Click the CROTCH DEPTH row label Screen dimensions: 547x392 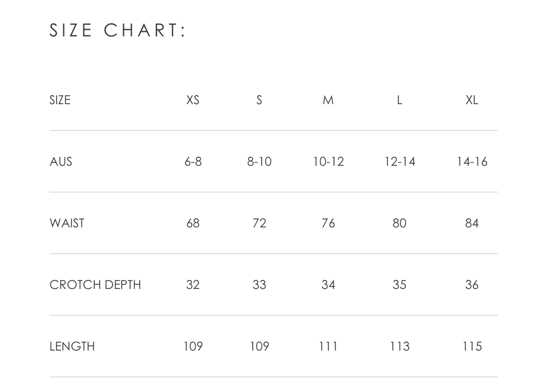pyautogui.click(x=95, y=284)
